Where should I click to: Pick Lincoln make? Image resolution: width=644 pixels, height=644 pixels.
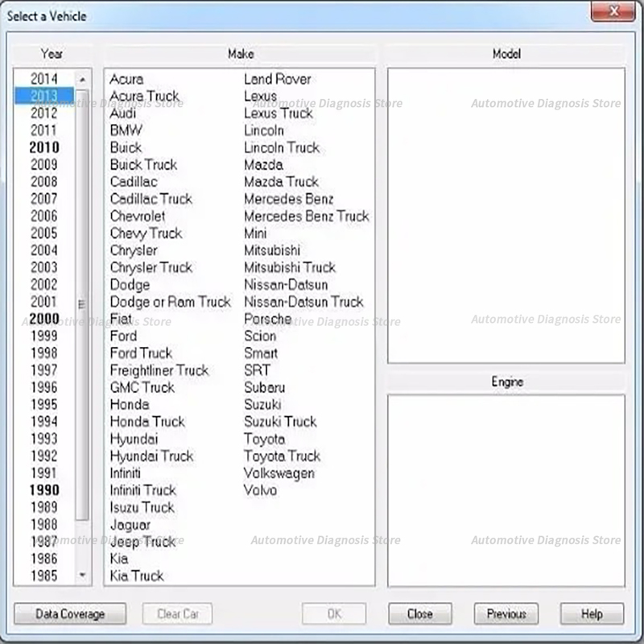click(264, 130)
